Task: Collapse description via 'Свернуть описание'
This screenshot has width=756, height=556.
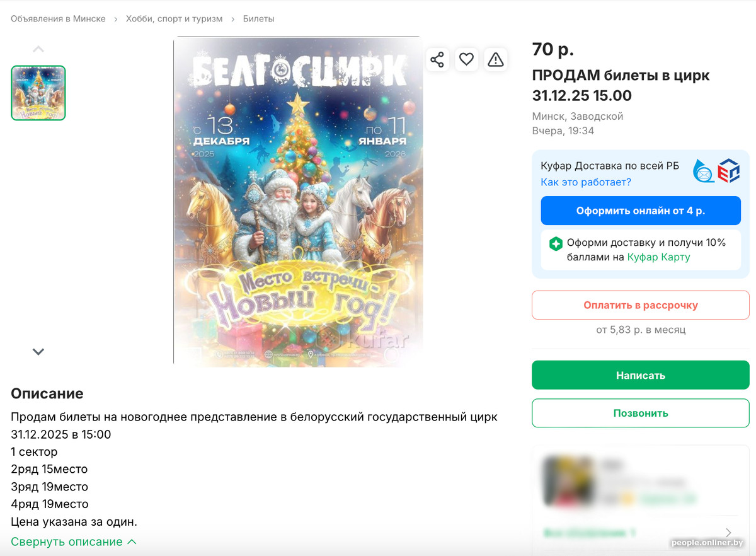Action: coord(73,542)
